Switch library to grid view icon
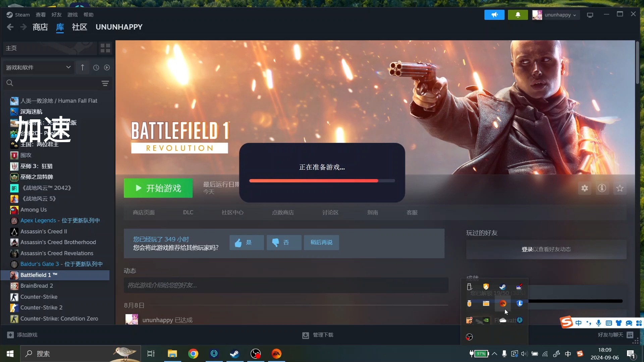 pyautogui.click(x=105, y=48)
